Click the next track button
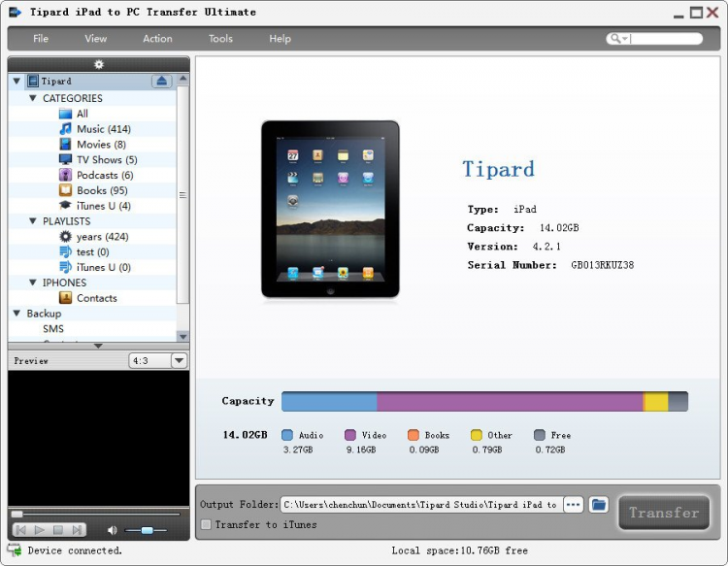This screenshot has height=566, width=728. (77, 530)
